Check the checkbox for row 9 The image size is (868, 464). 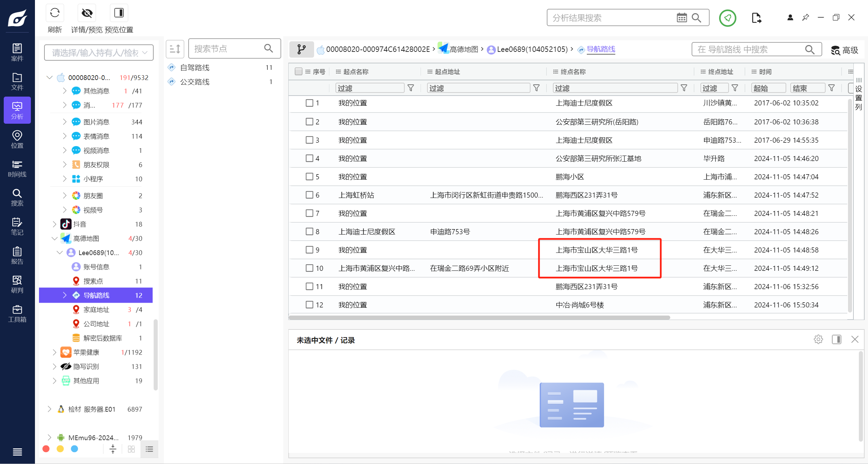(x=309, y=250)
